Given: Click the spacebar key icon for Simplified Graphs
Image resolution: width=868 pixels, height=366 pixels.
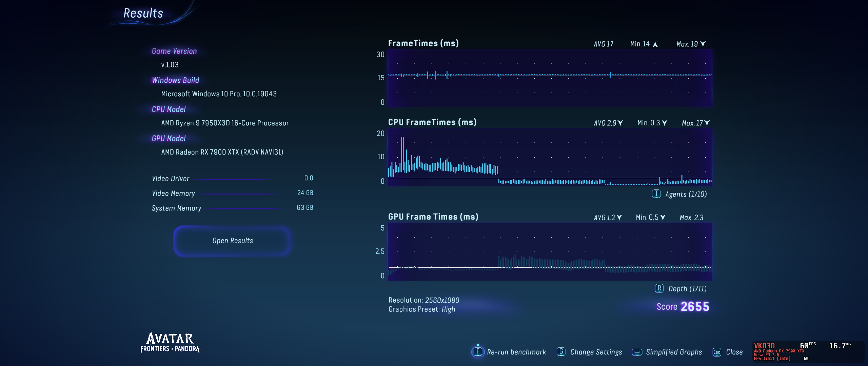Looking at the screenshot, I should (637, 352).
